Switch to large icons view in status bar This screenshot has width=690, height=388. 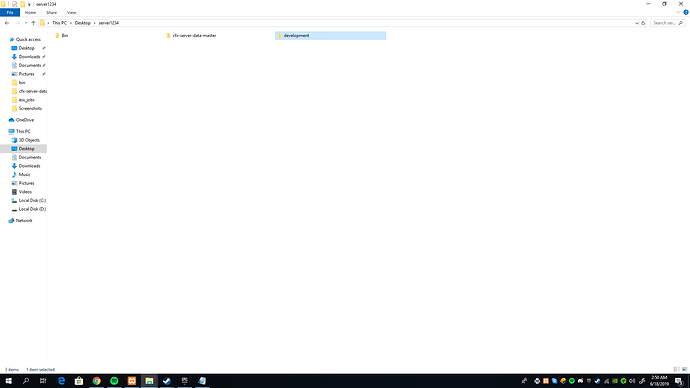pyautogui.click(x=684, y=370)
